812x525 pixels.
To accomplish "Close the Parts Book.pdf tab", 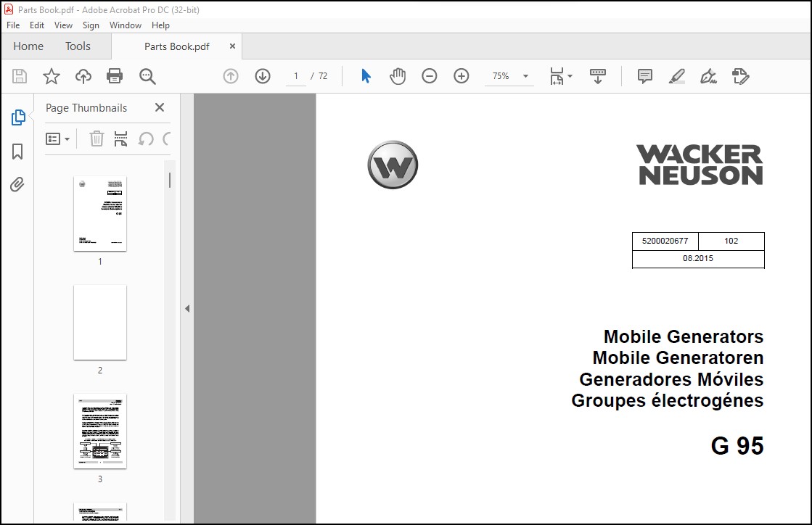I will point(232,46).
